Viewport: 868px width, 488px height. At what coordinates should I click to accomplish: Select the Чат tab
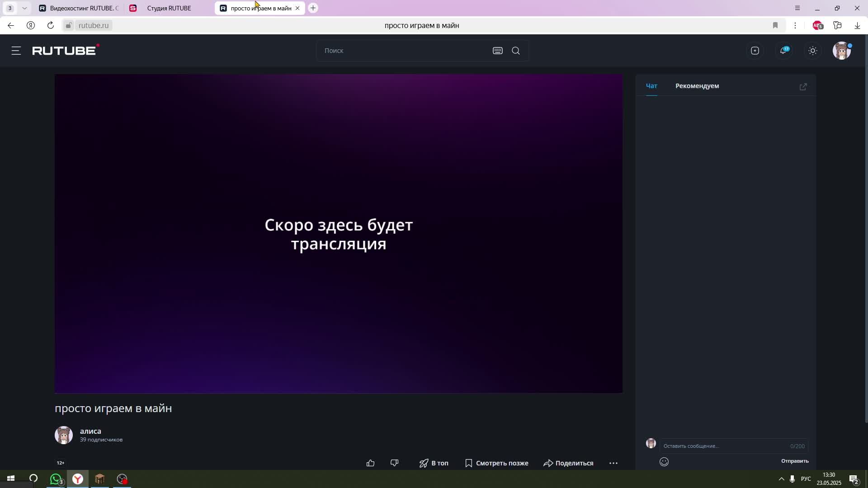[x=651, y=86]
